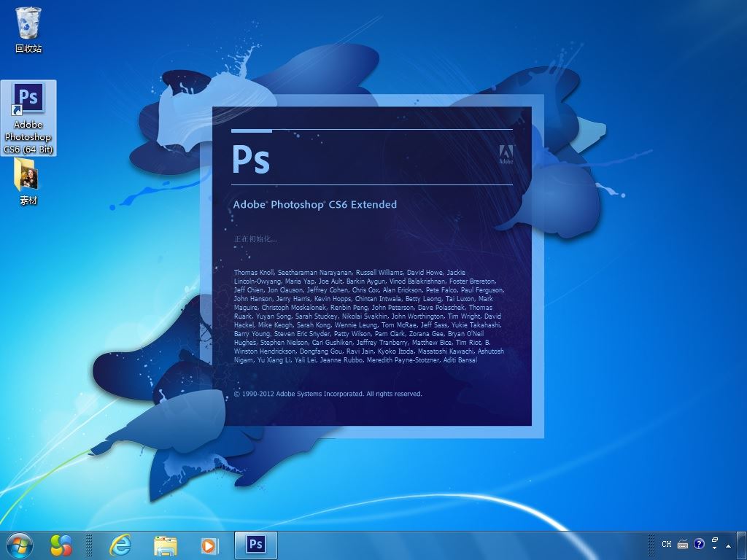Launch Windows Media Player from the taskbar
This screenshot has height=560, width=747.
209,545
